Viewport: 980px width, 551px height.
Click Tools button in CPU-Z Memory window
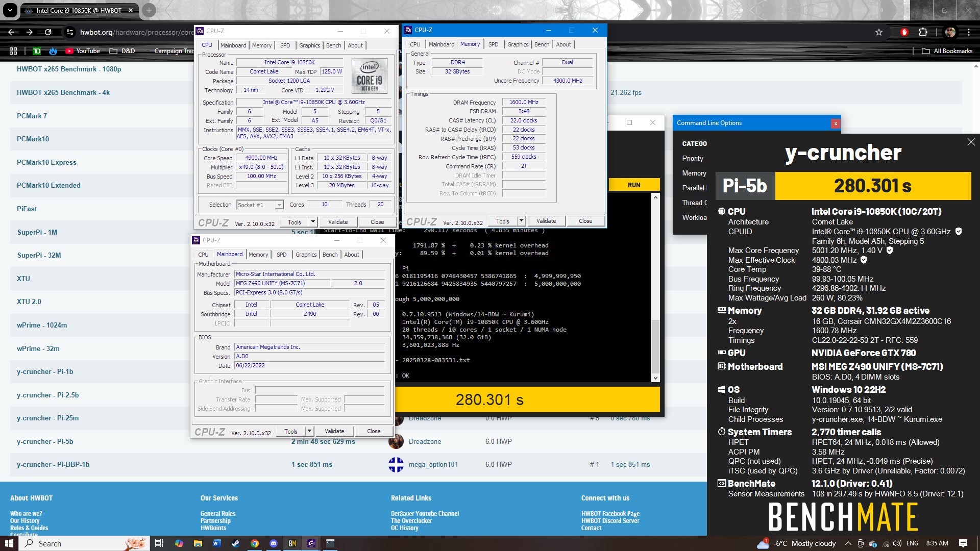503,221
